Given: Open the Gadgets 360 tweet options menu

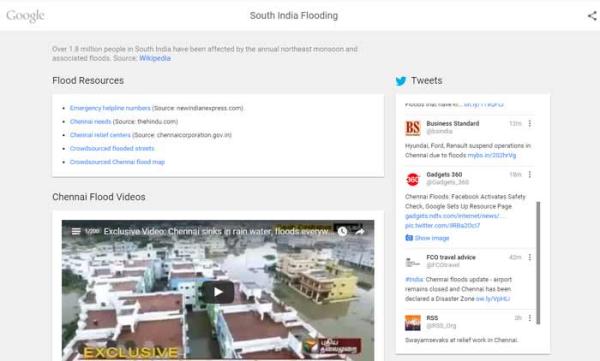Looking at the screenshot, I should [530, 175].
